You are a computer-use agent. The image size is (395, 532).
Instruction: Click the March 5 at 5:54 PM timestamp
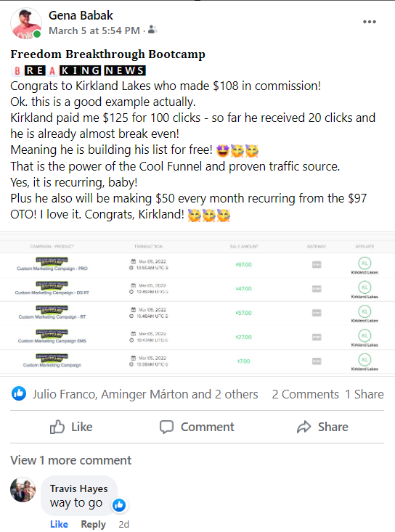coord(94,30)
